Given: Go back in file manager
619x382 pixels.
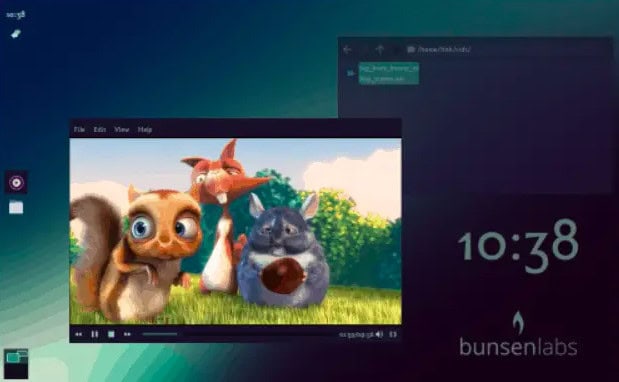Looking at the screenshot, I should tap(347, 50).
